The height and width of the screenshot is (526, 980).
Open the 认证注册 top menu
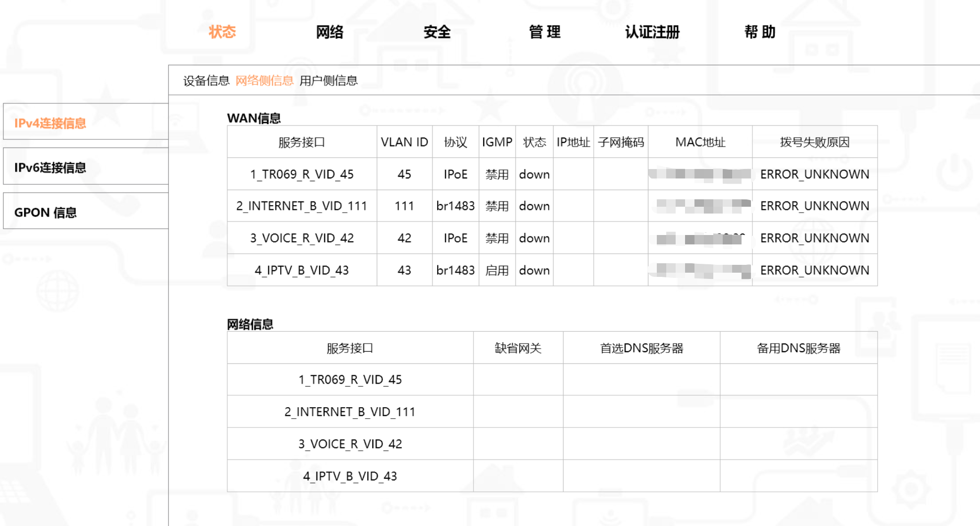652,32
